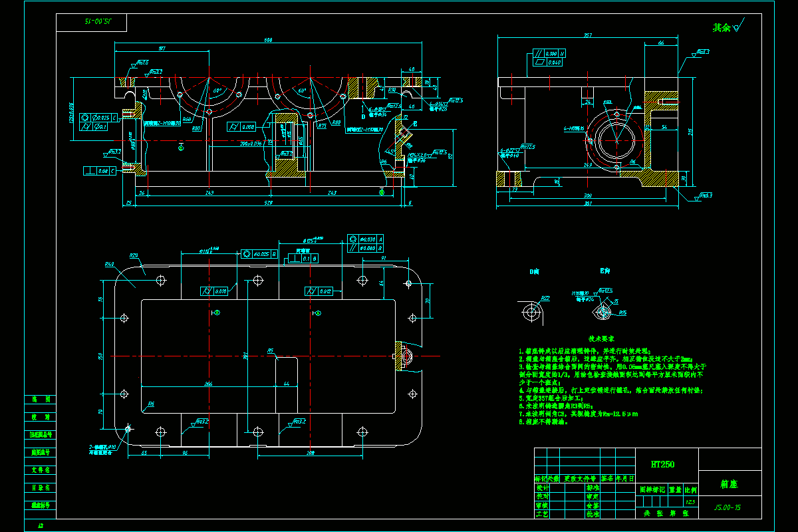The image size is (798, 532).
Task: Click the R40 corner radius label
Action: (108, 264)
